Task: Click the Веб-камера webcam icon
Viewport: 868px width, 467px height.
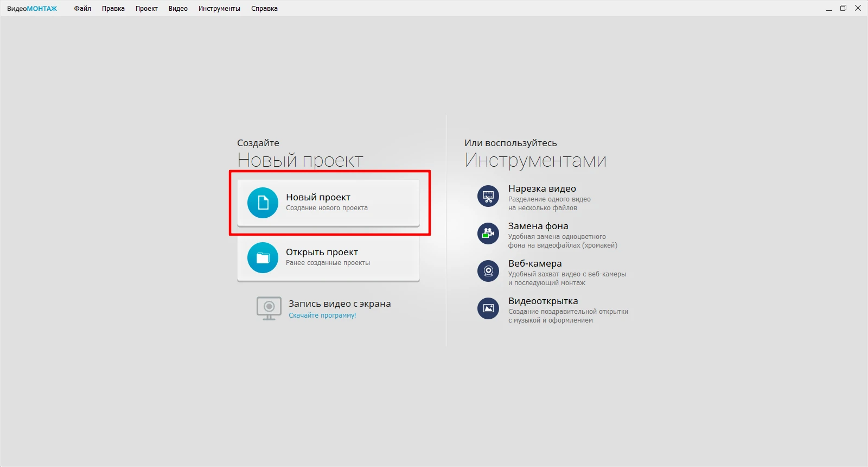Action: tap(488, 271)
